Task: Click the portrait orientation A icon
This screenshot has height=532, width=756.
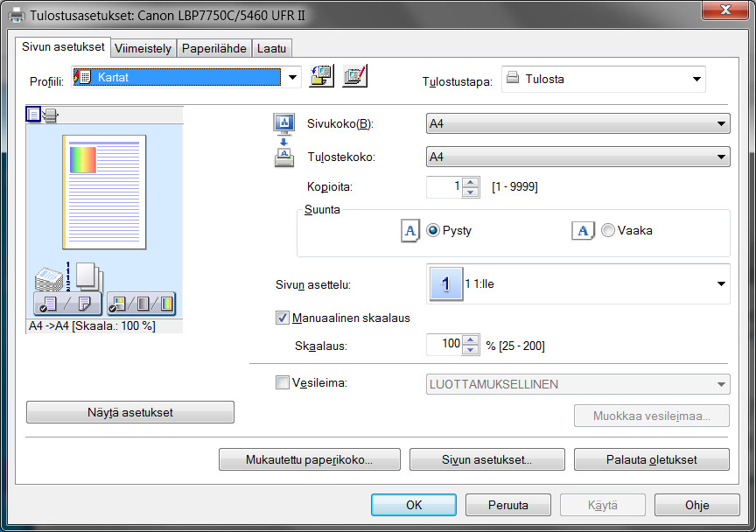Action: click(x=410, y=230)
